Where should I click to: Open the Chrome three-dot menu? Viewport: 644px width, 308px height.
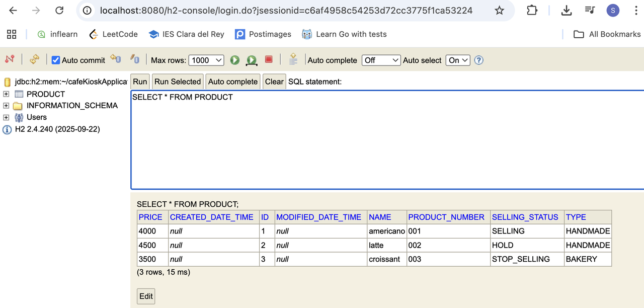[636, 11]
